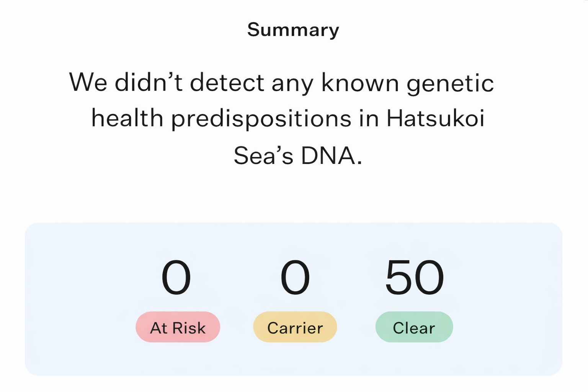The image size is (588, 392).
Task: Click the word health in the summary
Action: pyautogui.click(x=127, y=118)
